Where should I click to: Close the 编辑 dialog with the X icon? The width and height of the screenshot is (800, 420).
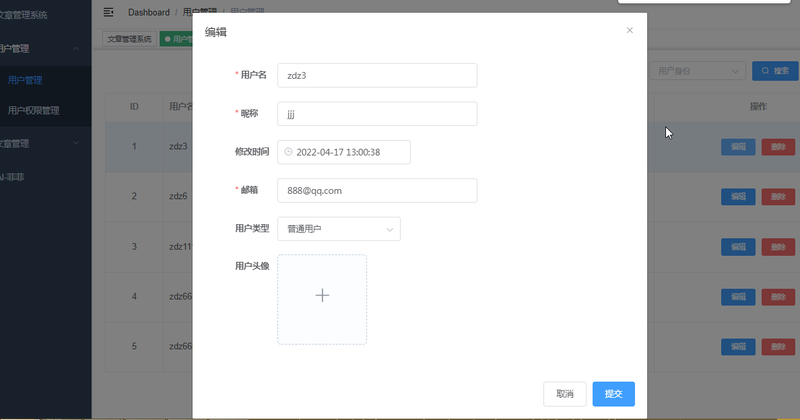[x=630, y=30]
